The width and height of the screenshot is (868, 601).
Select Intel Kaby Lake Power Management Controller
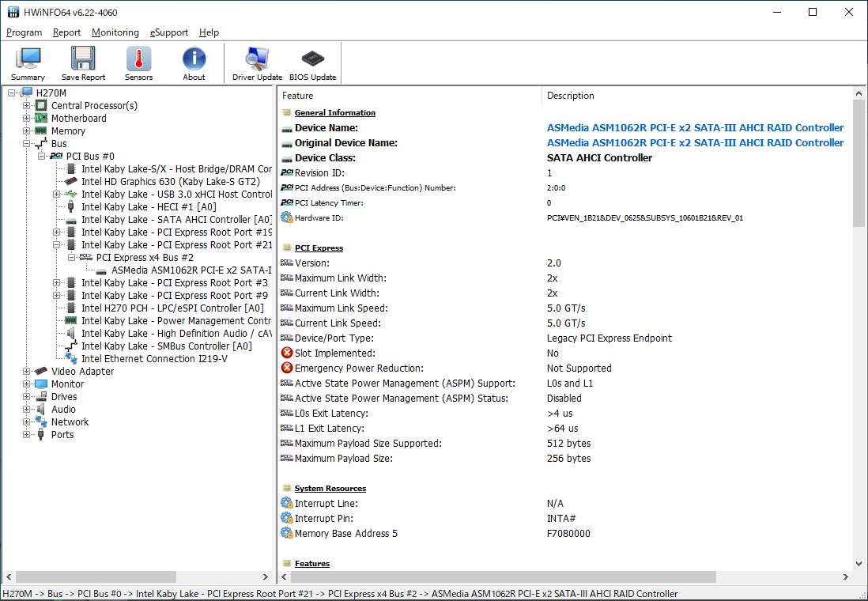(176, 321)
